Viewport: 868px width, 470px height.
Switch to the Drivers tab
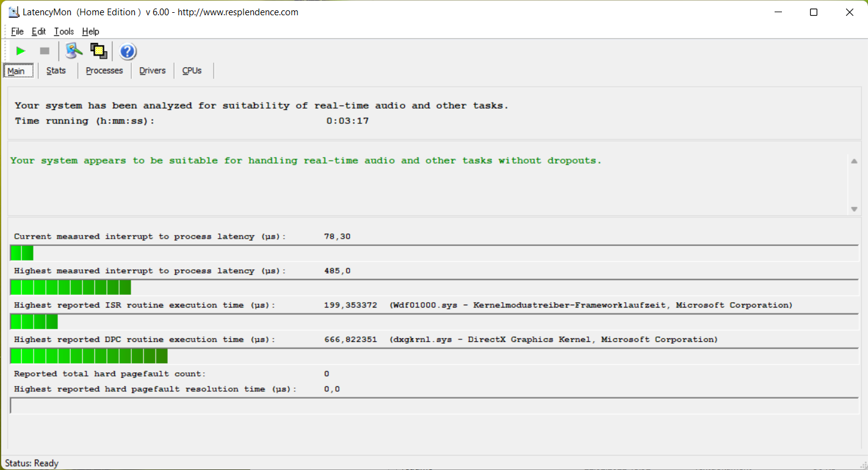153,71
